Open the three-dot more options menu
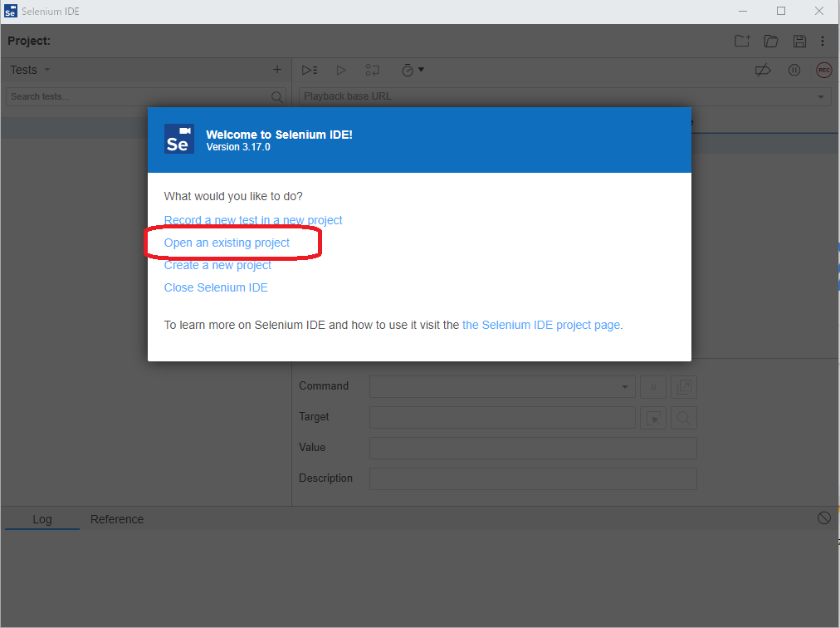Viewport: 840px width, 628px height. (823, 41)
